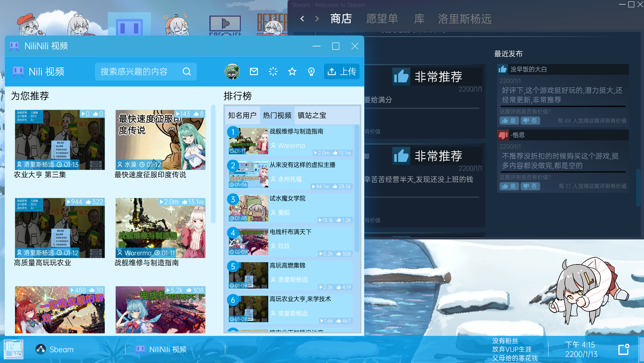Open the screen capture icon in taskbar corner

pyautogui.click(x=624, y=349)
